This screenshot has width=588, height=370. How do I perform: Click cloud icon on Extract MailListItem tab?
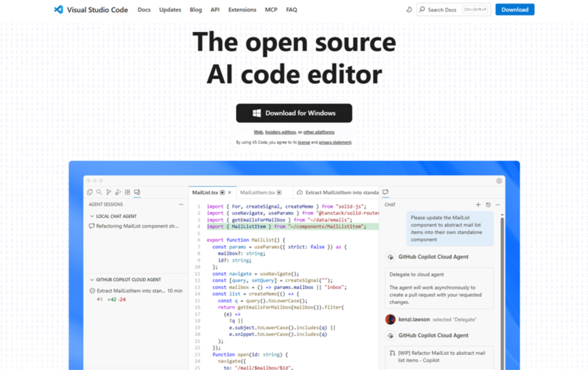299,192
